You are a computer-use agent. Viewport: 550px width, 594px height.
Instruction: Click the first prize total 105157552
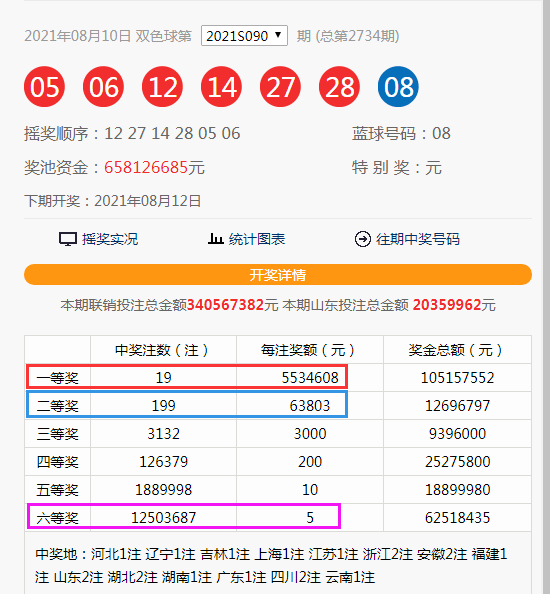click(457, 378)
